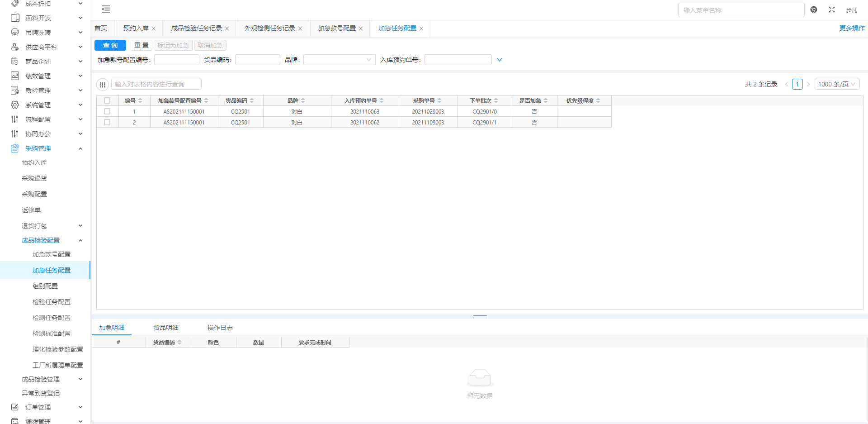This screenshot has width=868, height=424.
Task: Click the 绩效管理 chart icon in the sidebar
Action: point(15,76)
